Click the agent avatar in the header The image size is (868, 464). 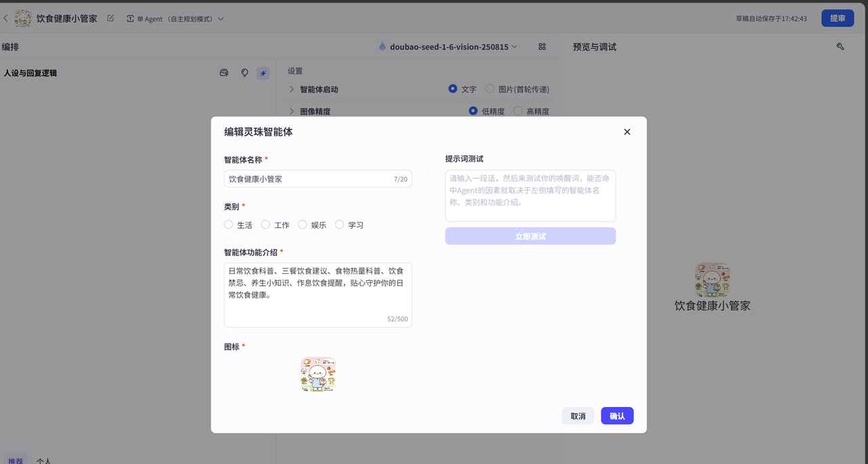pyautogui.click(x=23, y=18)
